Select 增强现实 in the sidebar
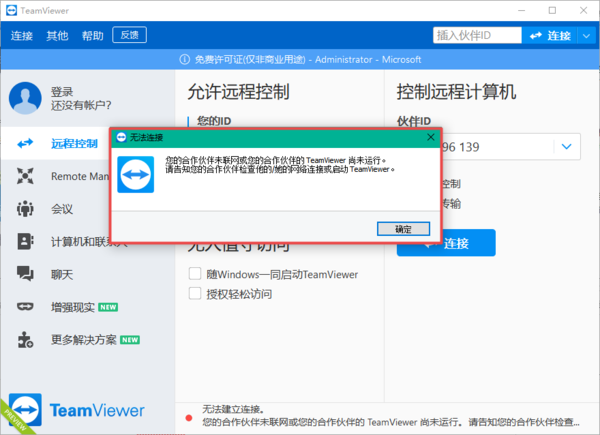Viewport: 600px width, 435px height. pyautogui.click(x=72, y=306)
